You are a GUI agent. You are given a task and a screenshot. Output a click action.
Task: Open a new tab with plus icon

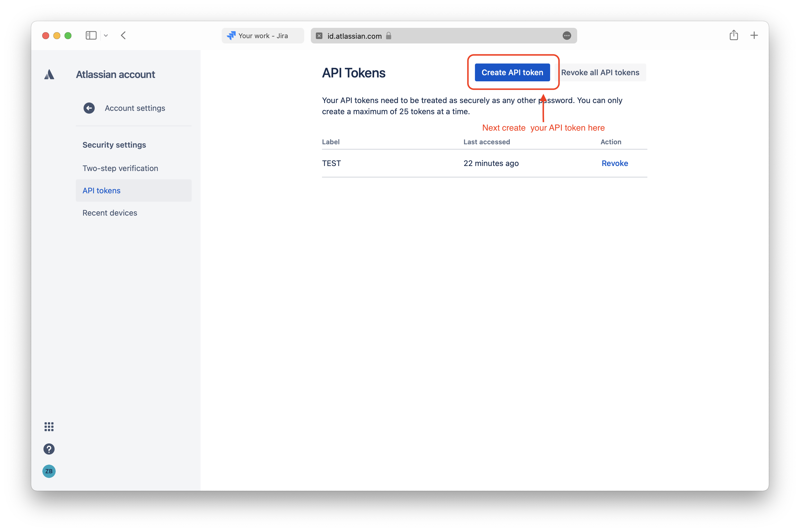point(754,35)
